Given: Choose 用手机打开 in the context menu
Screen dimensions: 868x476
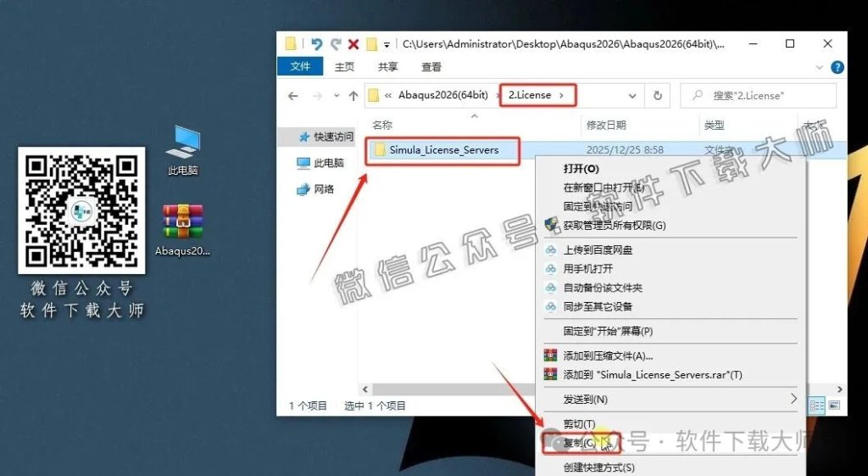Looking at the screenshot, I should tap(588, 269).
